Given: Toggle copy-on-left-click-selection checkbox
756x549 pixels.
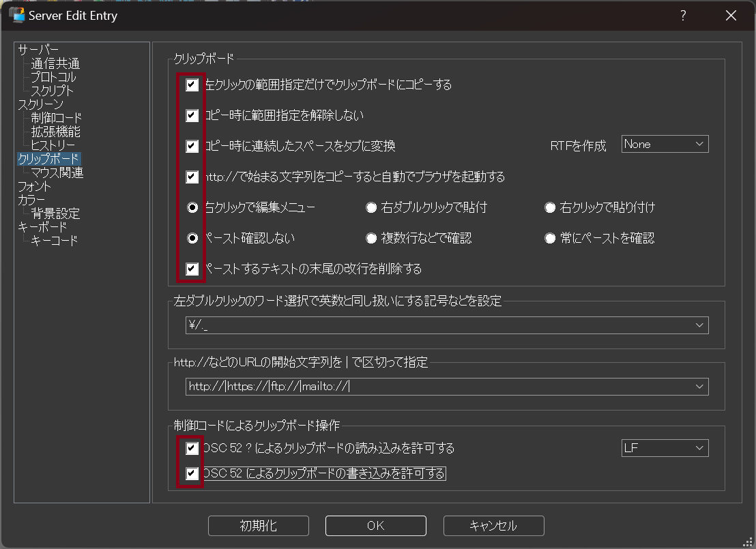Looking at the screenshot, I should point(192,85).
